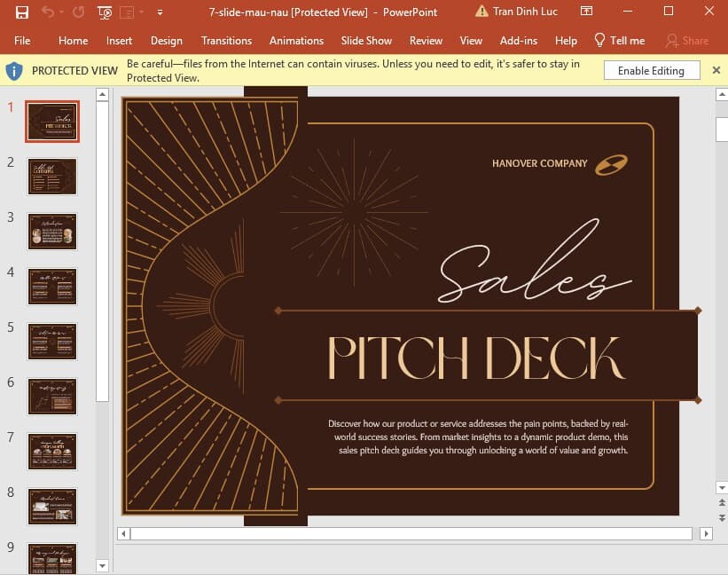Click the Tran Dinh Luc account name

tap(525, 12)
